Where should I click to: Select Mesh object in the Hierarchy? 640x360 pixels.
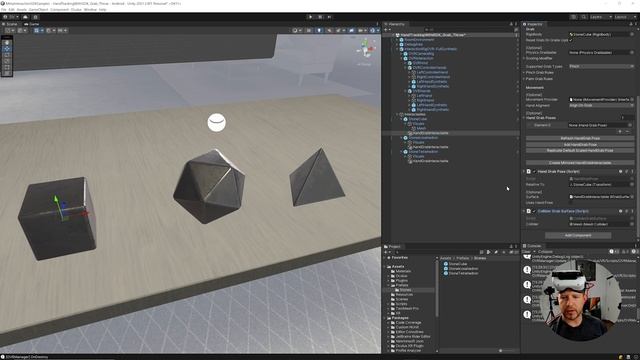tap(421, 129)
